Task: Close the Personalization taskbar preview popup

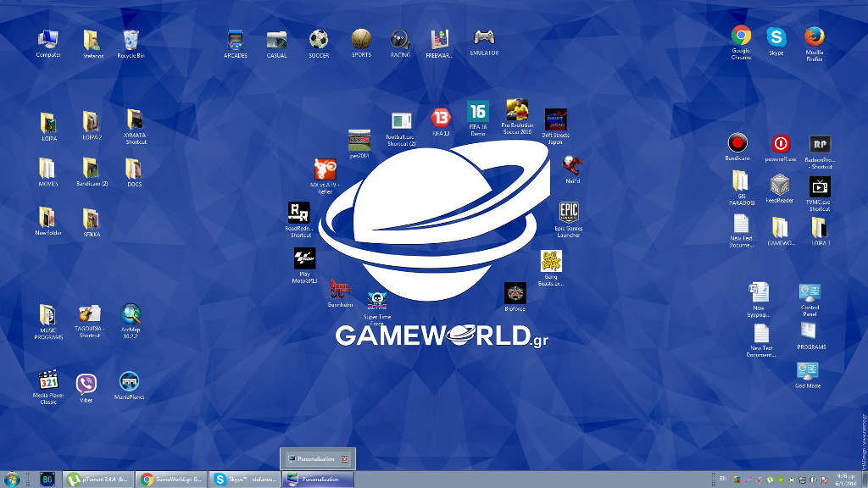Action: pyautogui.click(x=345, y=459)
